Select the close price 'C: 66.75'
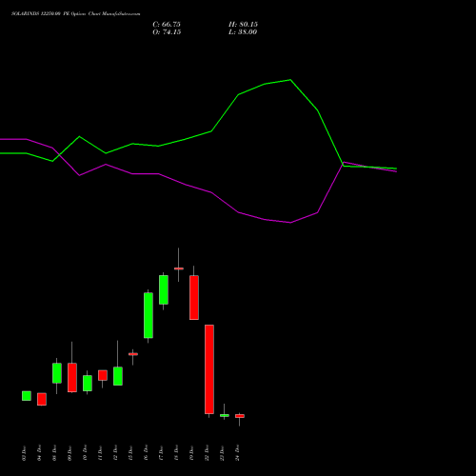The image size is (476, 476). click(x=167, y=25)
